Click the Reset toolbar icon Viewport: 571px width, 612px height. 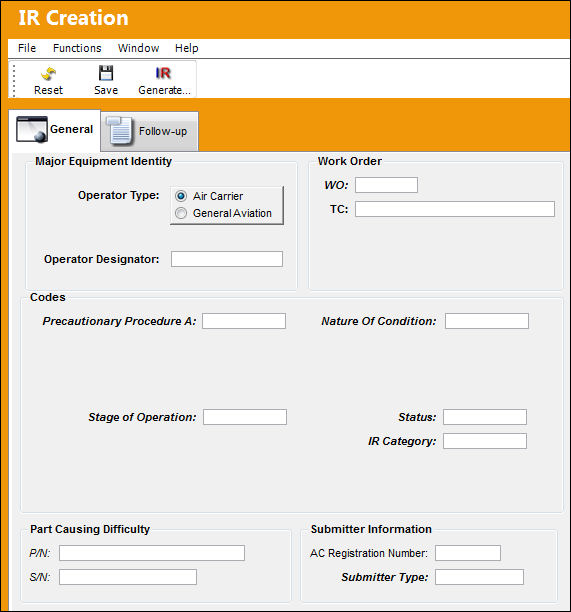click(x=48, y=73)
